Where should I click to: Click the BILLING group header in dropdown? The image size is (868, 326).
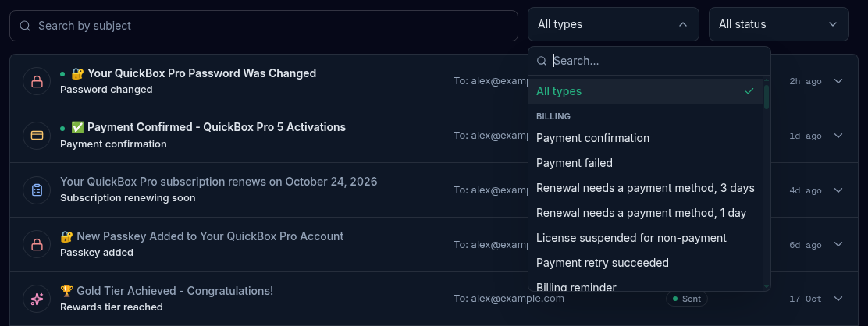tap(553, 116)
